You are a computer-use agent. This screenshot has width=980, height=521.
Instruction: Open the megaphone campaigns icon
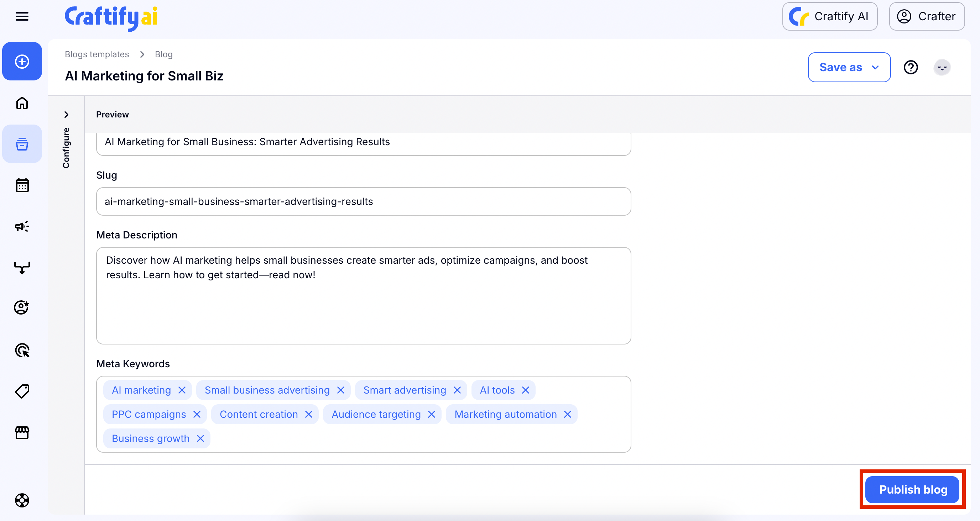click(x=22, y=227)
